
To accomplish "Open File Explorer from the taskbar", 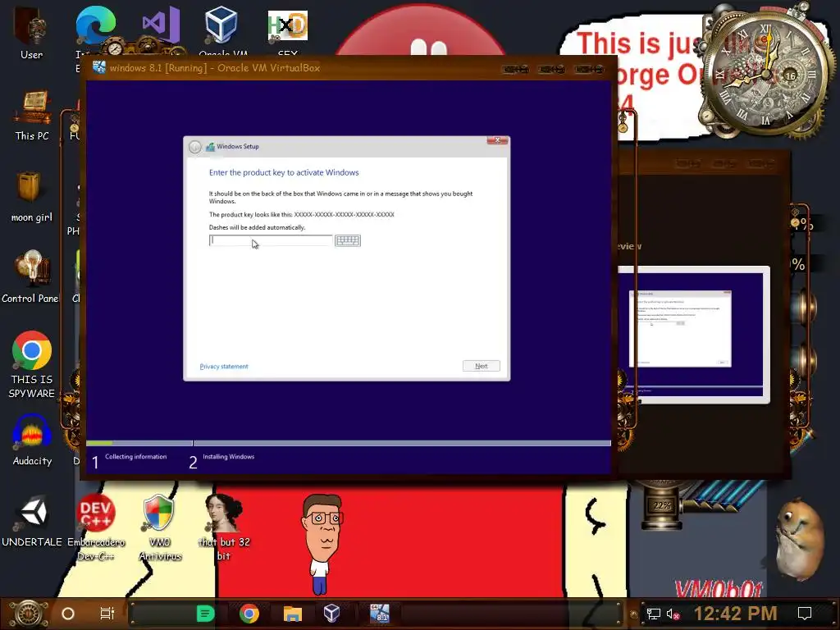I will coord(293,614).
